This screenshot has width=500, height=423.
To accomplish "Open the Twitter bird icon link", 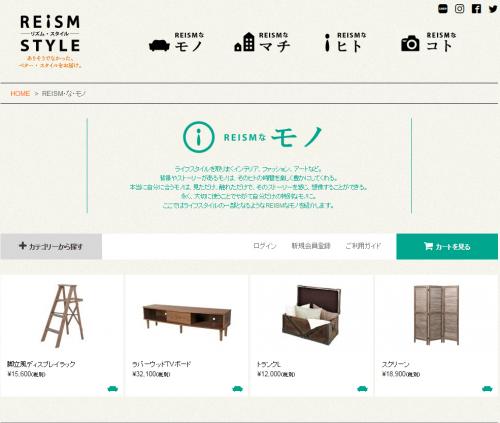I will click(x=493, y=9).
